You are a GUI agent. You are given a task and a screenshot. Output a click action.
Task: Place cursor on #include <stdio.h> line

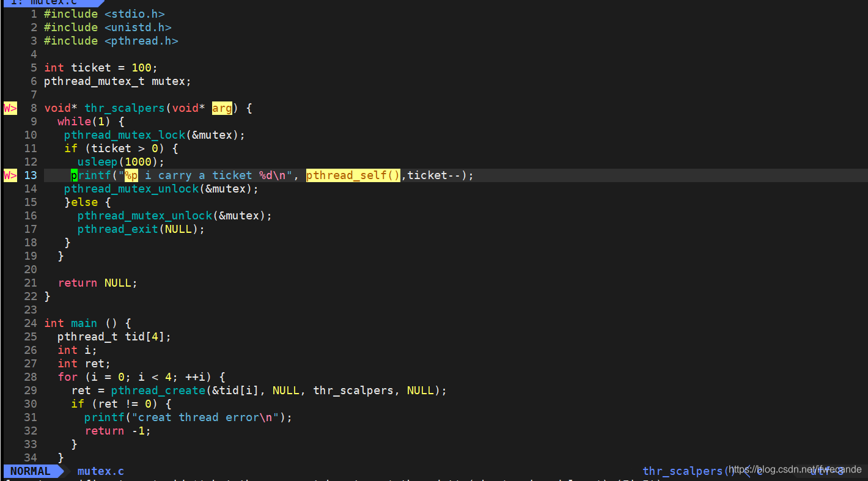pos(104,14)
